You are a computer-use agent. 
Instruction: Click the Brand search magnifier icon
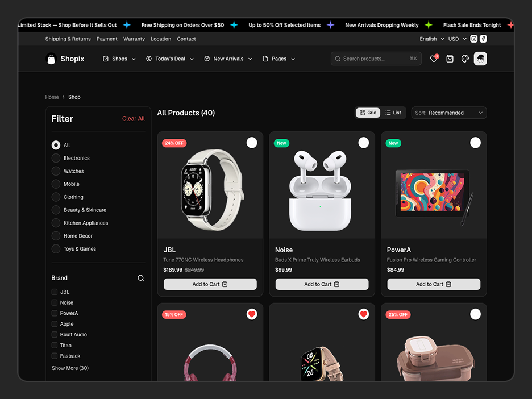(141, 278)
